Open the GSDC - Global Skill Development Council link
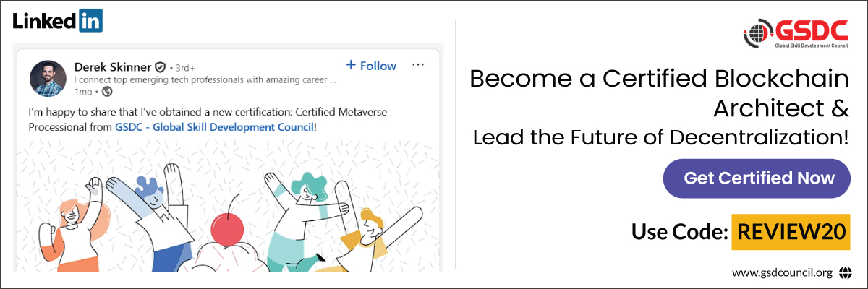 [214, 127]
